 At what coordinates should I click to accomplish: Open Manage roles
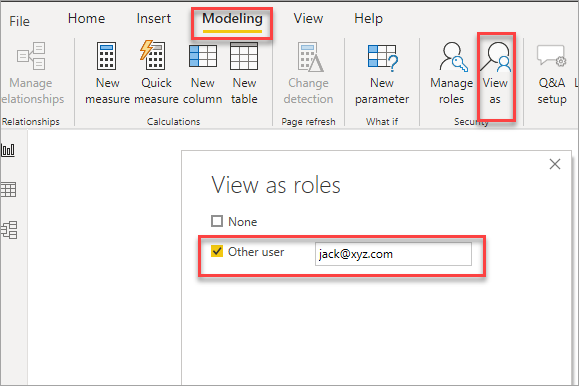point(451,73)
